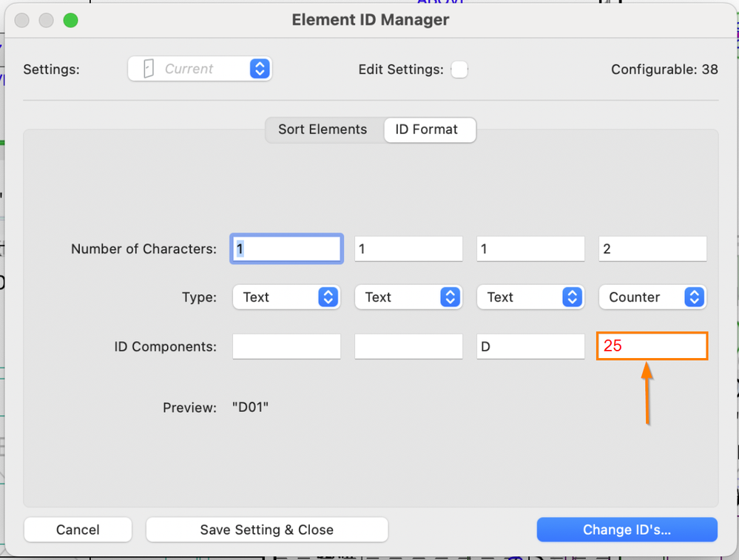Open the second Type Text dropdown
The image size is (739, 560).
pyautogui.click(x=408, y=297)
